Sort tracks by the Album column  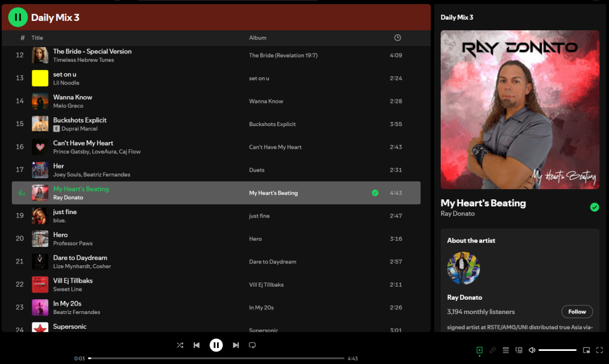pos(258,37)
